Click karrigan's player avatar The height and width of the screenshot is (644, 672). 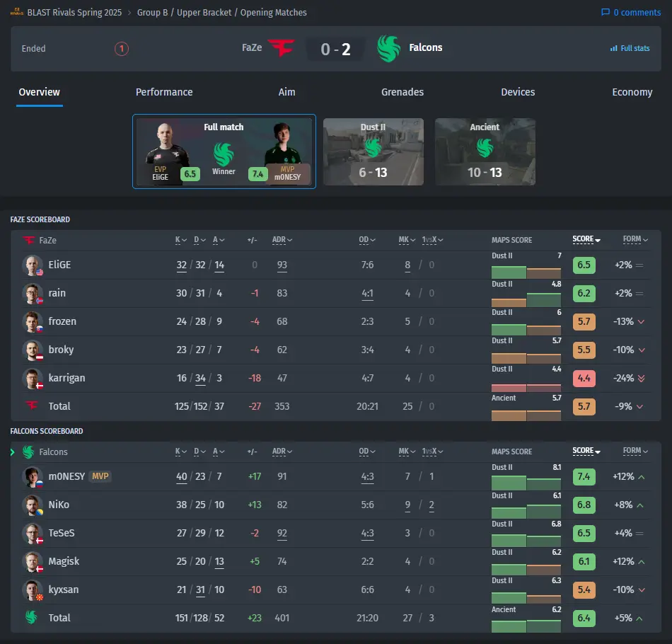33,378
